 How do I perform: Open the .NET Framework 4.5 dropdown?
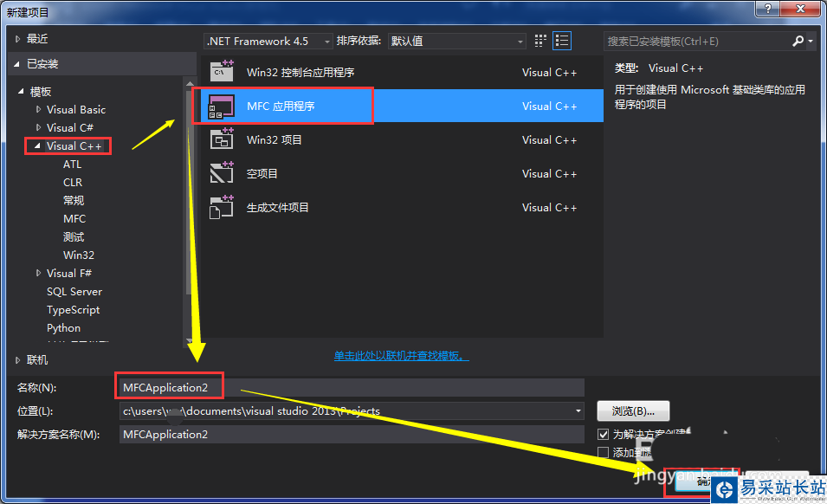(268, 41)
